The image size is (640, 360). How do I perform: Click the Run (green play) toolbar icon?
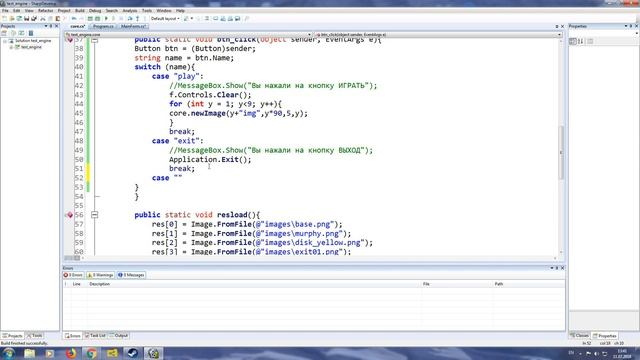point(106,19)
